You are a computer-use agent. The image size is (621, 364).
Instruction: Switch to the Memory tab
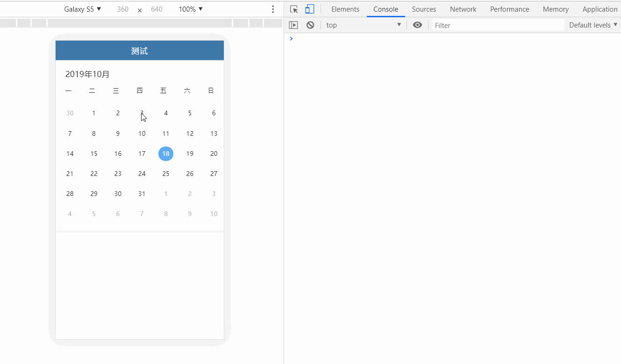coord(556,9)
